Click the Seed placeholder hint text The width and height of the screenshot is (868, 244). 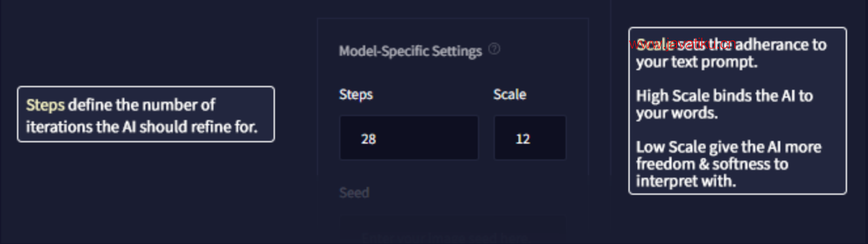tap(445, 237)
